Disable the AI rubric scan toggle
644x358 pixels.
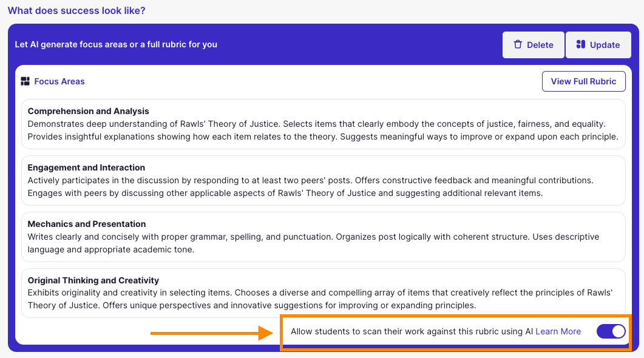click(611, 331)
